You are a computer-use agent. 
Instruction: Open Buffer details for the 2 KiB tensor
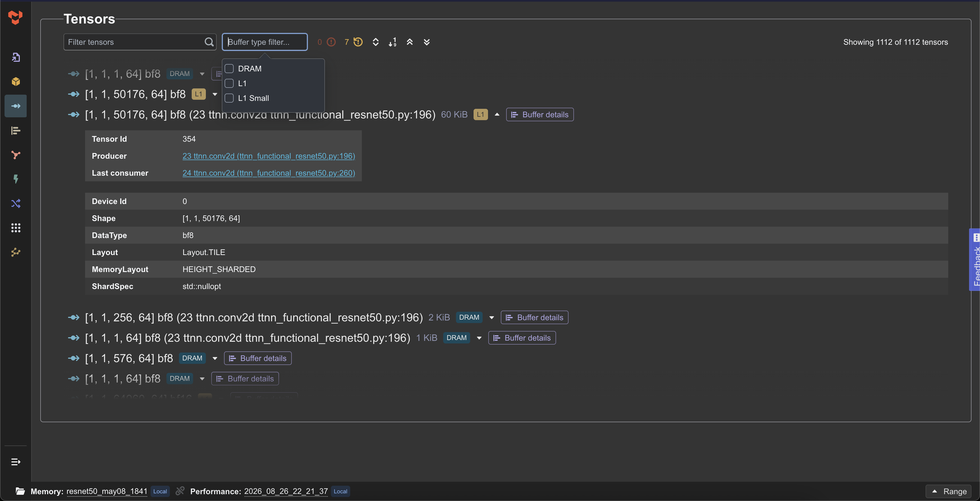point(535,317)
